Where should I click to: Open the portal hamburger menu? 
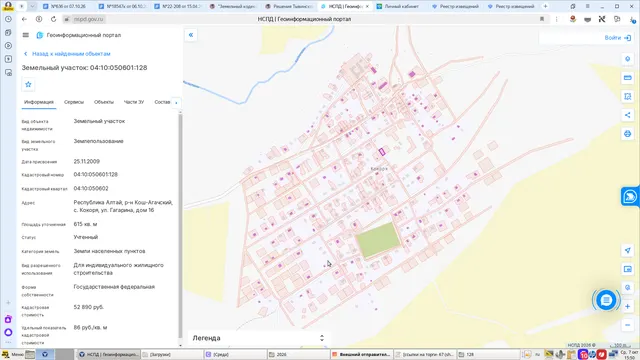tap(26, 35)
